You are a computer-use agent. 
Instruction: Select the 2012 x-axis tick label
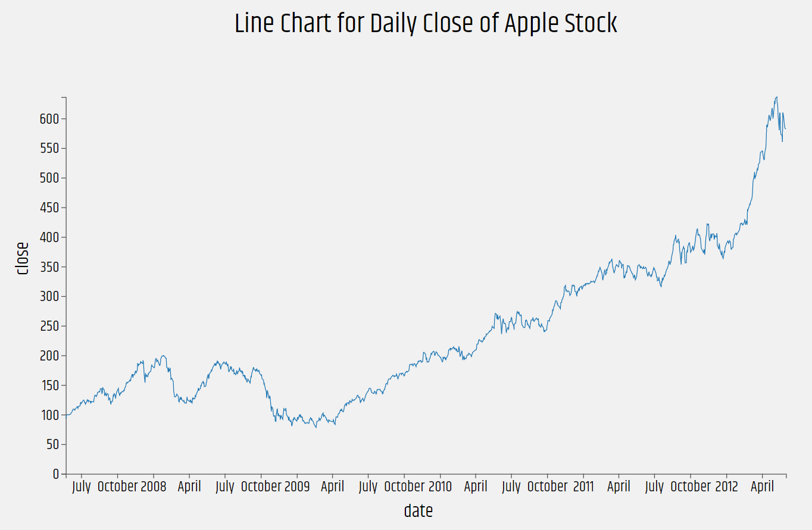point(726,487)
